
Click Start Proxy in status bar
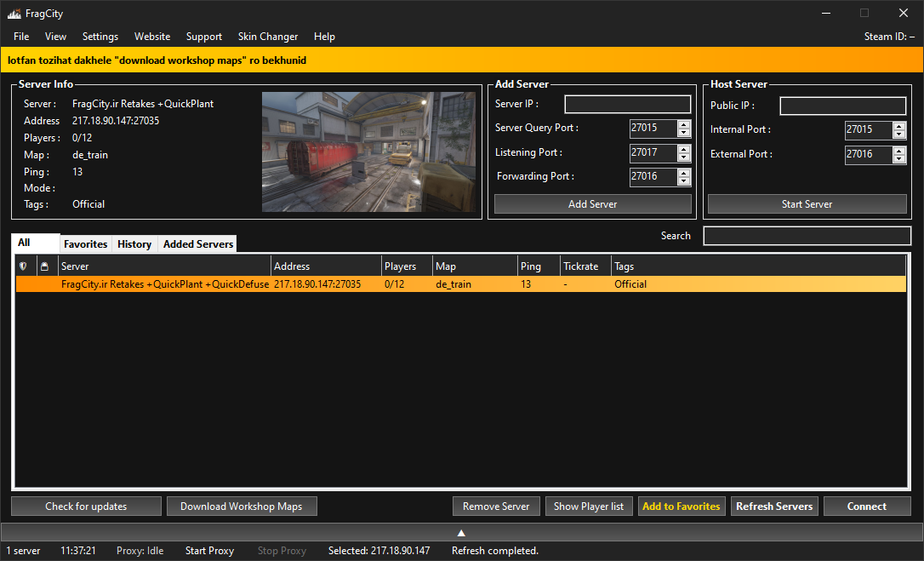click(x=210, y=551)
